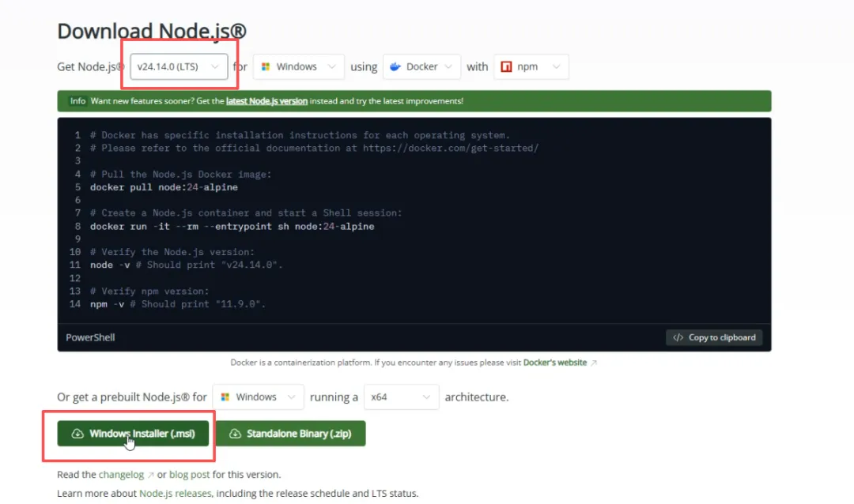Image resolution: width=854 pixels, height=504 pixels.
Task: Click the '# Verify npm version:' comment line
Action: pyautogui.click(x=149, y=291)
